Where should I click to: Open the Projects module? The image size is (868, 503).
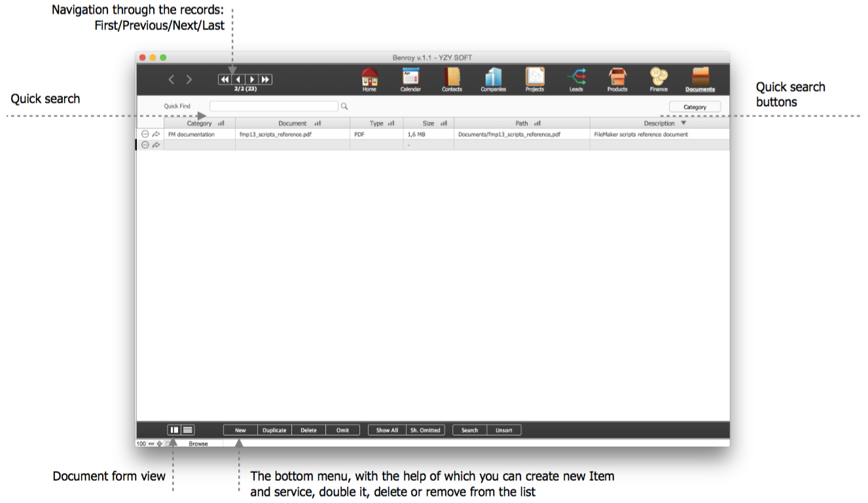[x=534, y=78]
